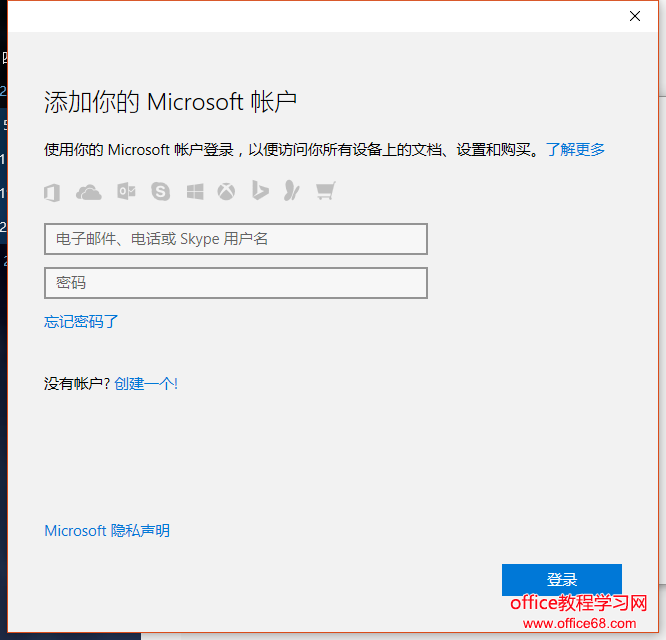The image size is (666, 640).
Task: Click the 没有帐户? text
Action: pos(77,384)
